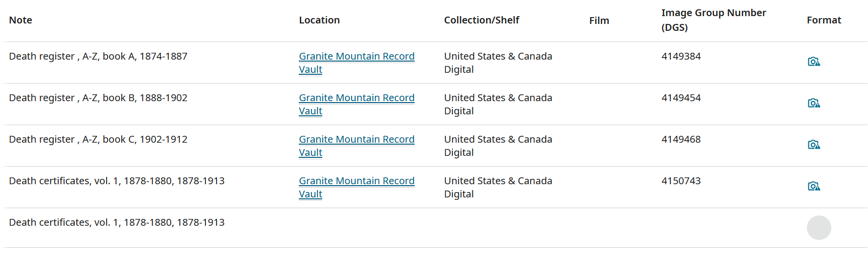
Task: Open Granite Mountain Record Vault link for book C
Action: [x=356, y=140]
